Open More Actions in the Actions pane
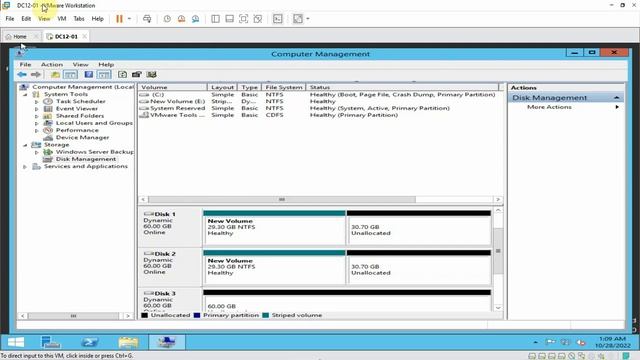 (549, 107)
